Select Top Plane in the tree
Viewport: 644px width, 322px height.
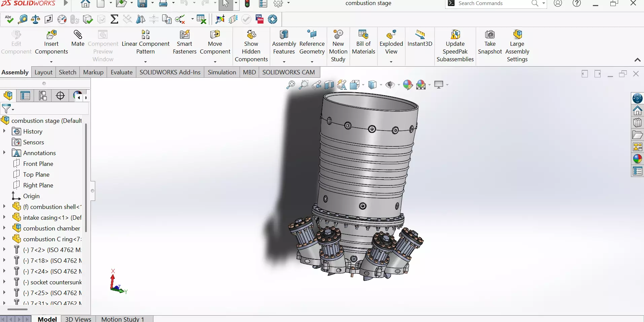[x=36, y=175]
